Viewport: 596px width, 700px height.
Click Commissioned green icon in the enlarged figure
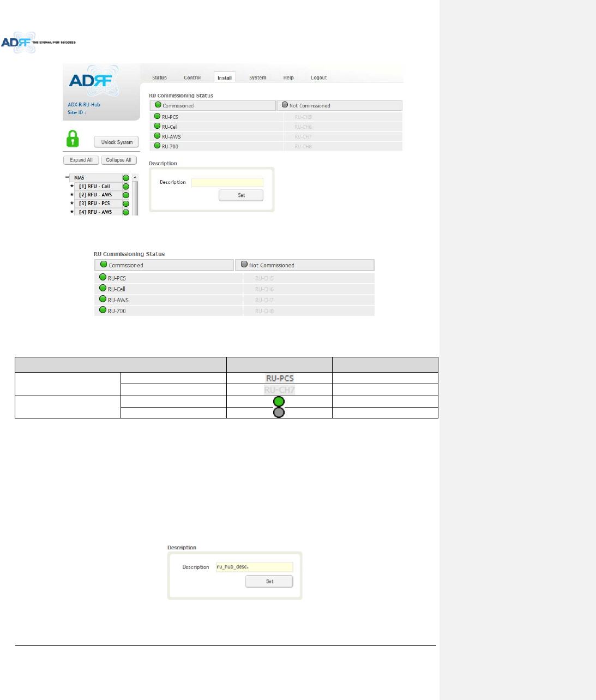[104, 264]
